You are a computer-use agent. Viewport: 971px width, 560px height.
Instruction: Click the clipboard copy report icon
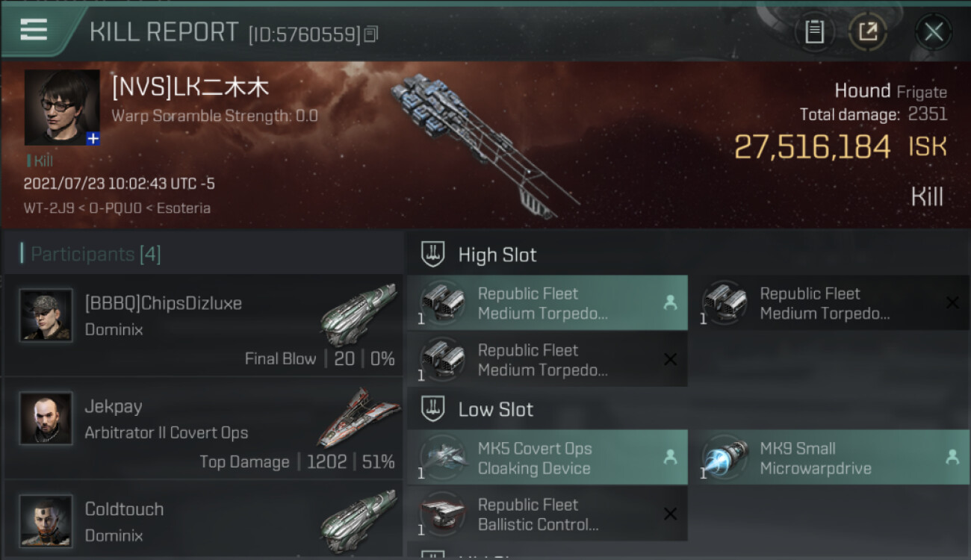pyautogui.click(x=814, y=32)
